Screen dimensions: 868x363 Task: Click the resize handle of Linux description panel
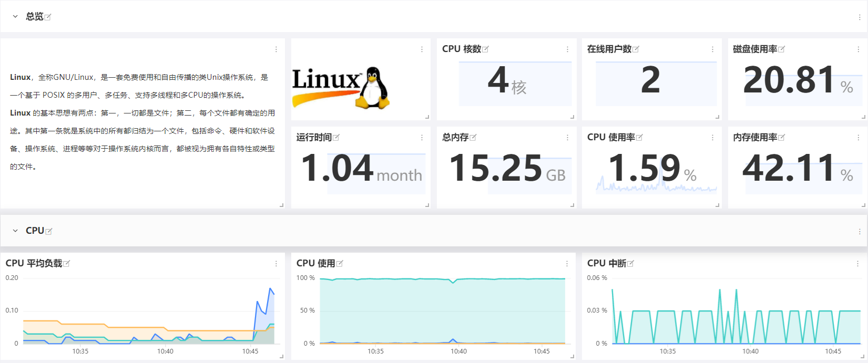(281, 205)
